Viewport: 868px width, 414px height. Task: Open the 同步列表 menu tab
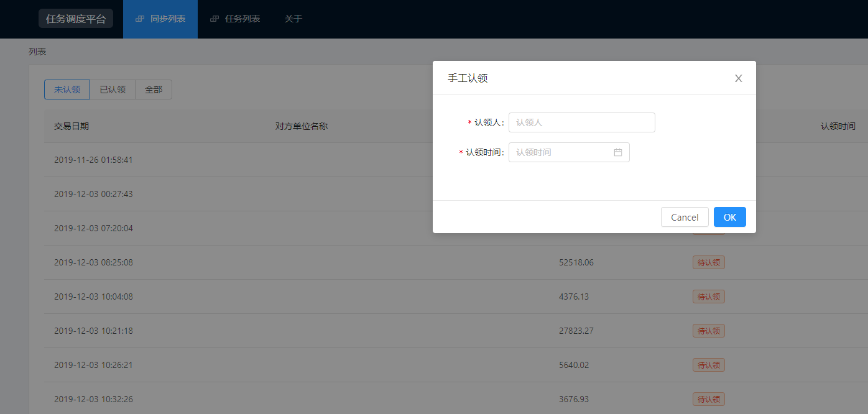[x=160, y=19]
